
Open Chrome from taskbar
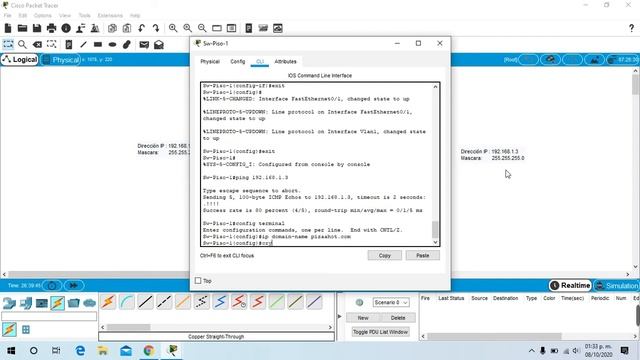(x=149, y=351)
